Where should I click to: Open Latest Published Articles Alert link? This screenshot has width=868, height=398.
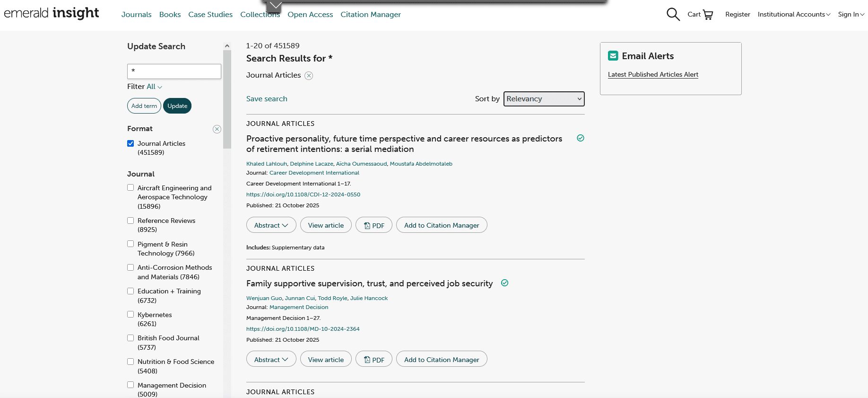coord(653,74)
